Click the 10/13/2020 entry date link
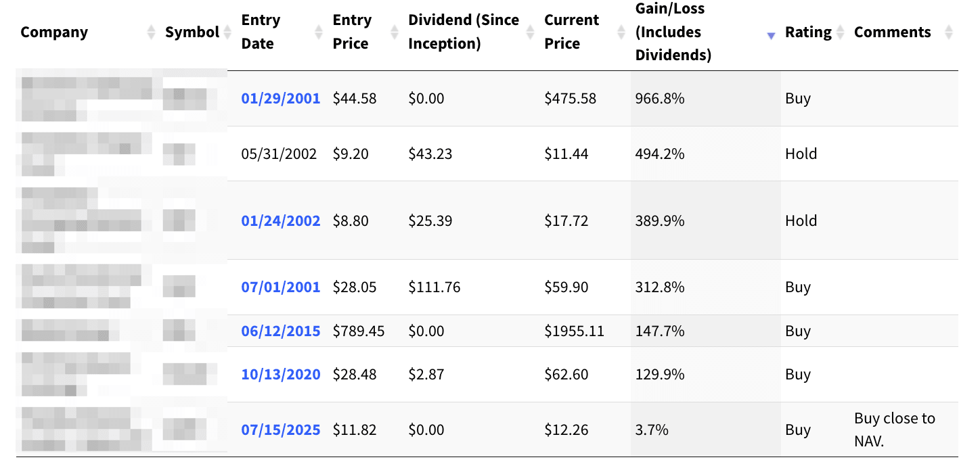Image resolution: width=980 pixels, height=466 pixels. coord(280,375)
